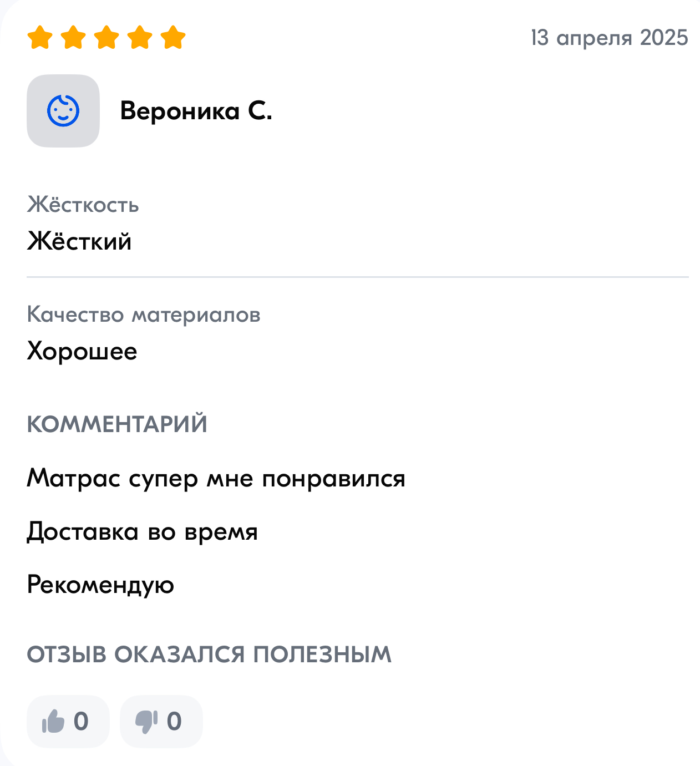Click the thumbs down icon
This screenshot has height=766, width=700.
point(146,721)
